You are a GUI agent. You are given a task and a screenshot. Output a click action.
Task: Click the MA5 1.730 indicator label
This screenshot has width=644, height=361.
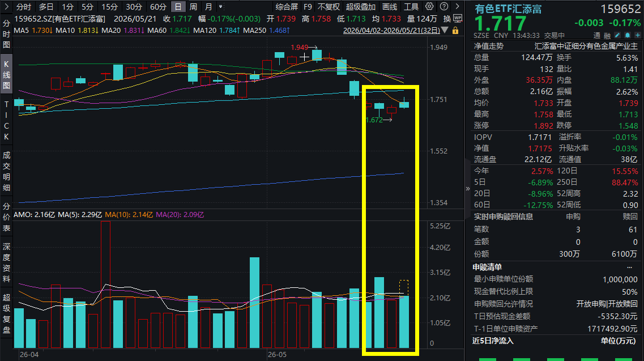point(33,31)
